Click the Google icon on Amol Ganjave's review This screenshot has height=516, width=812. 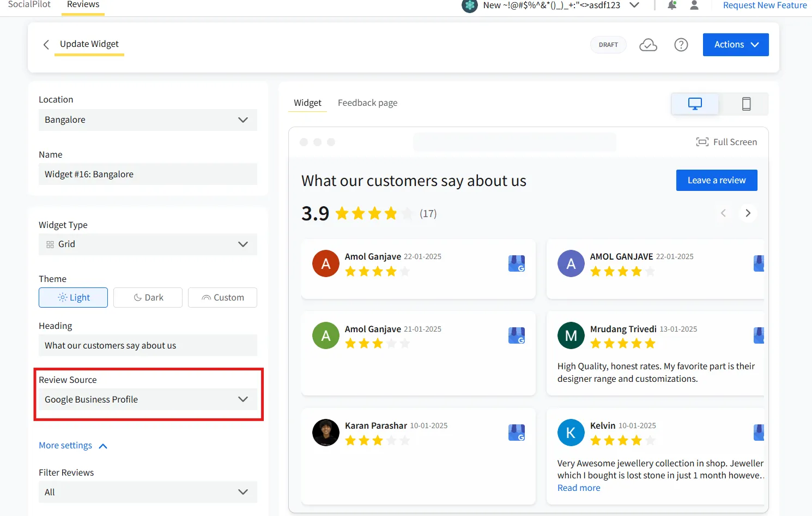[516, 263]
